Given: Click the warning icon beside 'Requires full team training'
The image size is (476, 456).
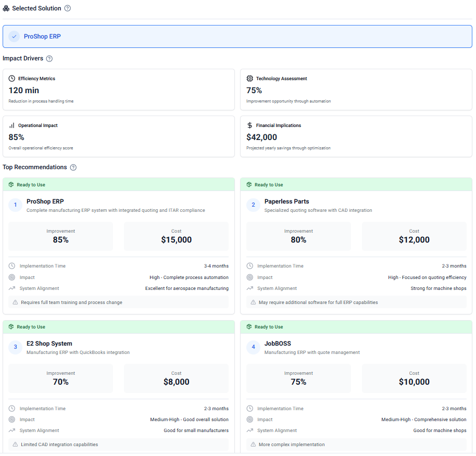Looking at the screenshot, I should [x=15, y=302].
